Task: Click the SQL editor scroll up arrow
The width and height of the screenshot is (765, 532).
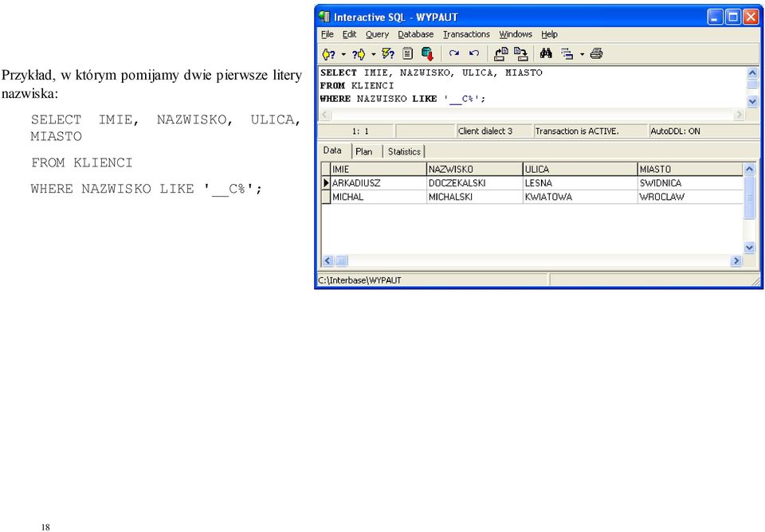Action: coord(752,73)
